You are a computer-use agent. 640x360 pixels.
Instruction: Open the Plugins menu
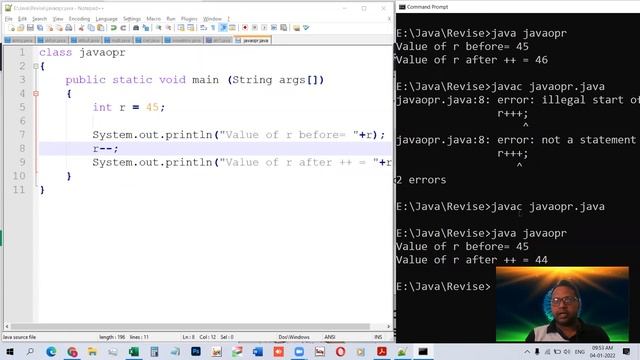pyautogui.click(x=189, y=19)
